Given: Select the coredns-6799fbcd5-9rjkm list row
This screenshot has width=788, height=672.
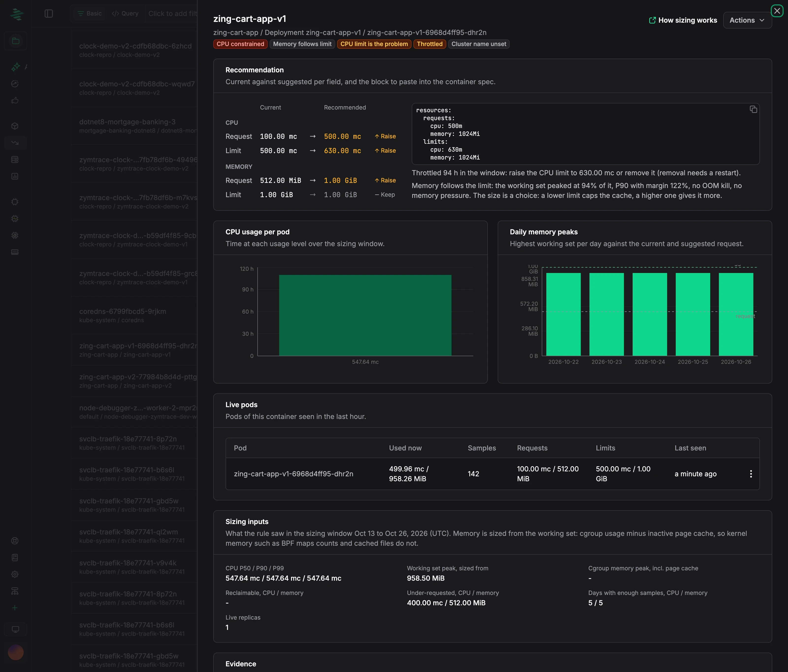Looking at the screenshot, I should (134, 315).
